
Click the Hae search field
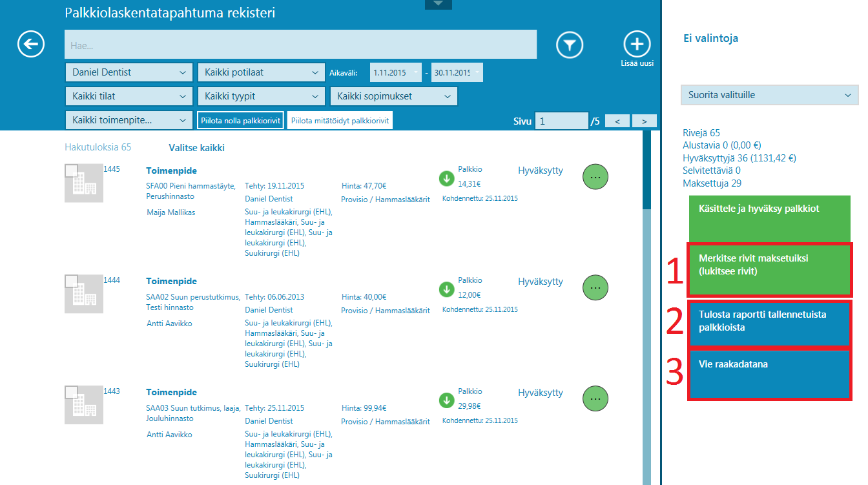tap(300, 45)
